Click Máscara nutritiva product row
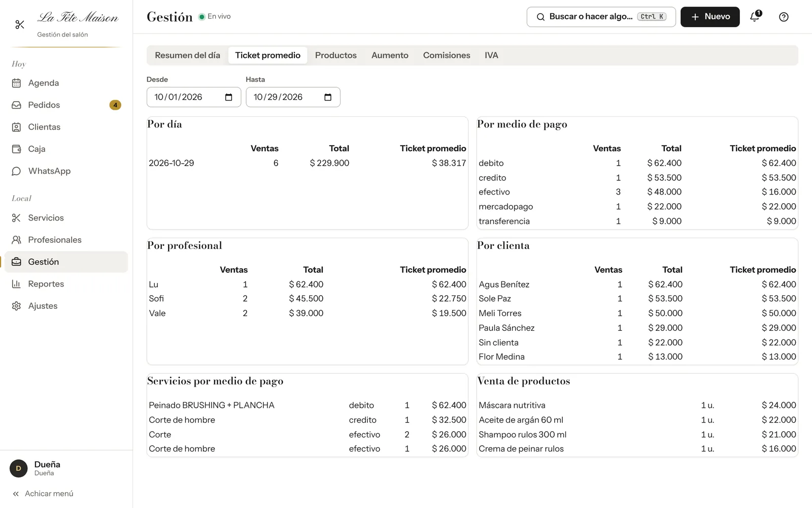This screenshot has width=812, height=508. point(637,405)
